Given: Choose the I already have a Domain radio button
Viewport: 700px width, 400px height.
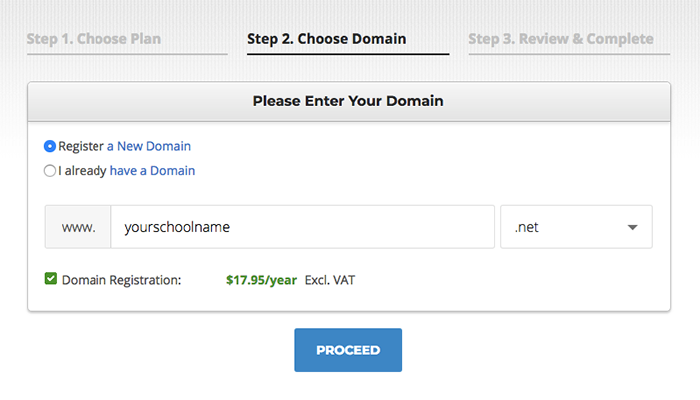Looking at the screenshot, I should coord(50,171).
